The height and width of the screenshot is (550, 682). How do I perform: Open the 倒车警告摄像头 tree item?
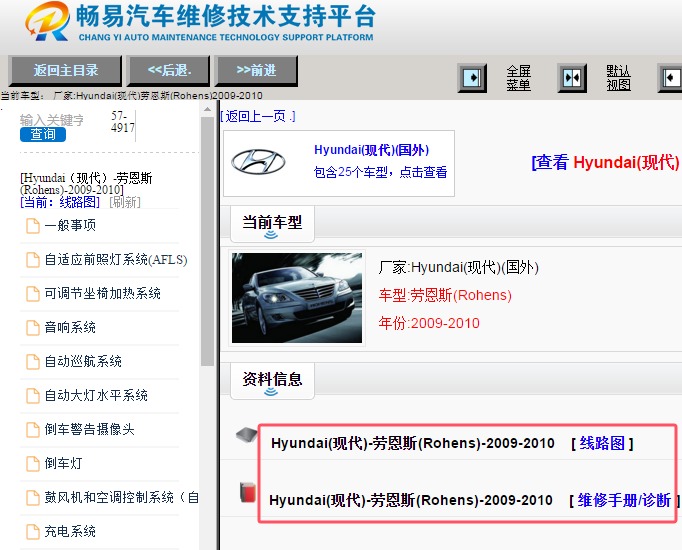coord(89,430)
